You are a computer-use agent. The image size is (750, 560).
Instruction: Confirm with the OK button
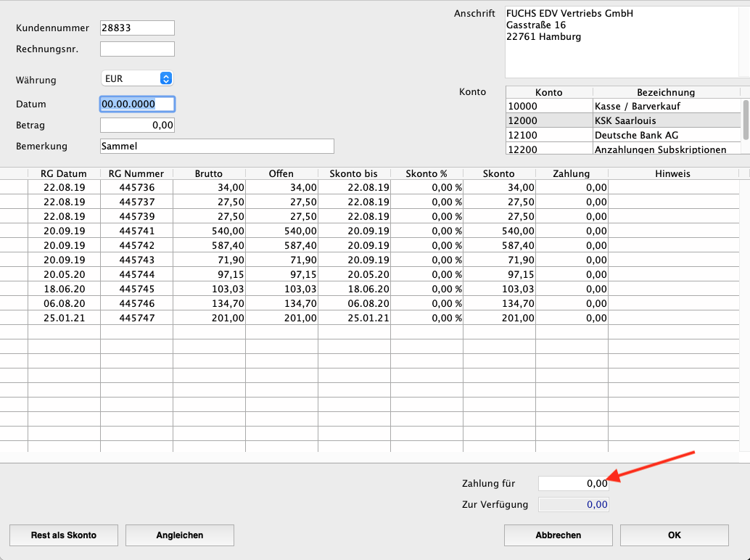coord(674,535)
